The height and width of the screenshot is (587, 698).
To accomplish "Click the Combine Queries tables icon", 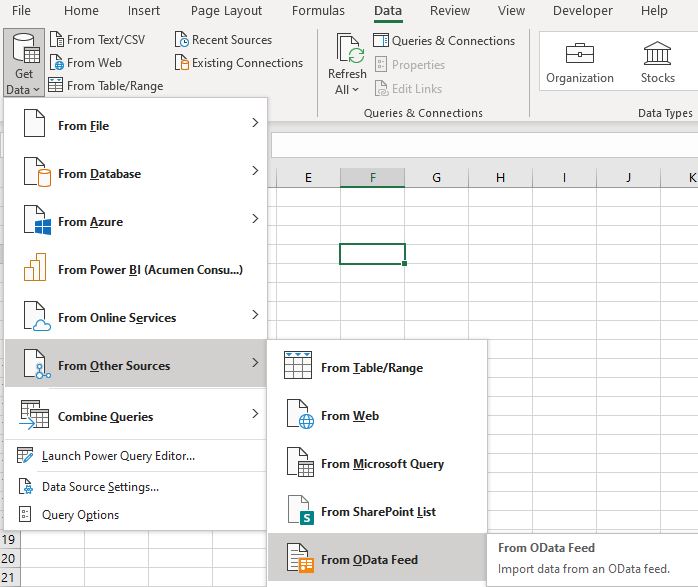I will tap(34, 415).
